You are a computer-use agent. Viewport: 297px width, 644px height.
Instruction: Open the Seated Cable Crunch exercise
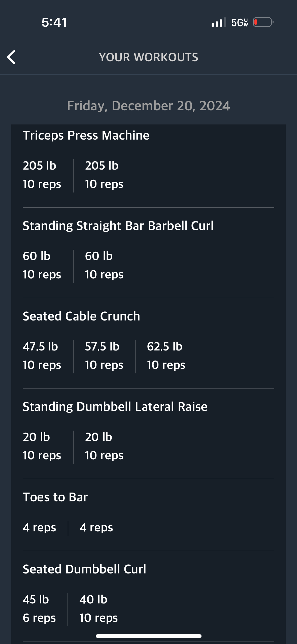click(x=81, y=316)
